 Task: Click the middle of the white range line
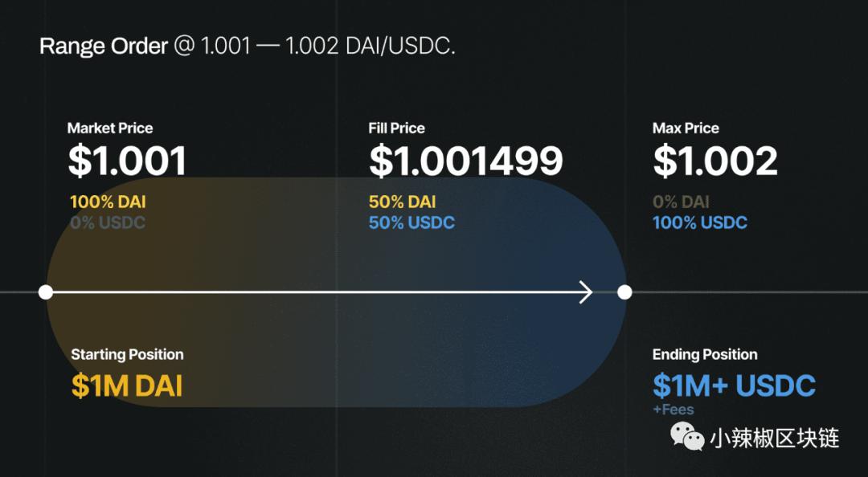[x=313, y=292]
